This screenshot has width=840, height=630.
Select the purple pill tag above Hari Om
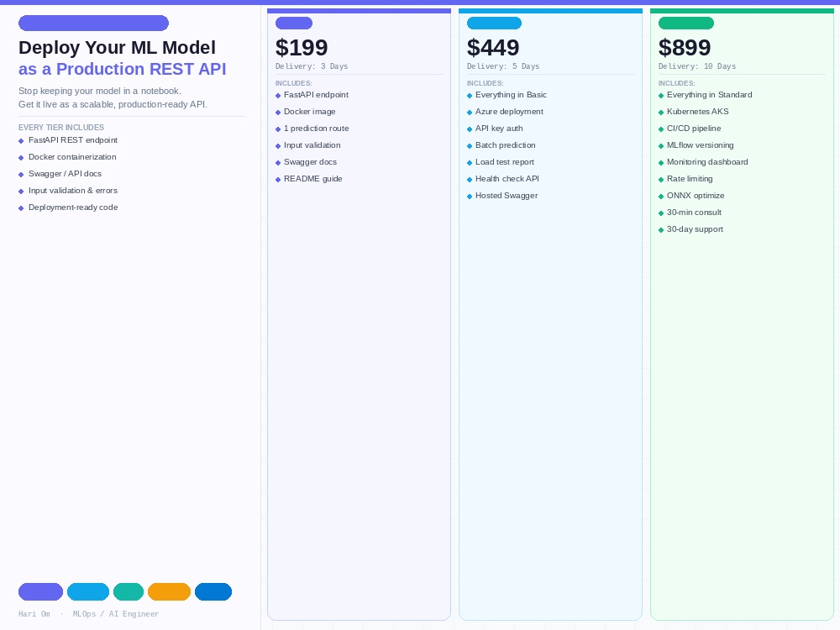pos(40,591)
